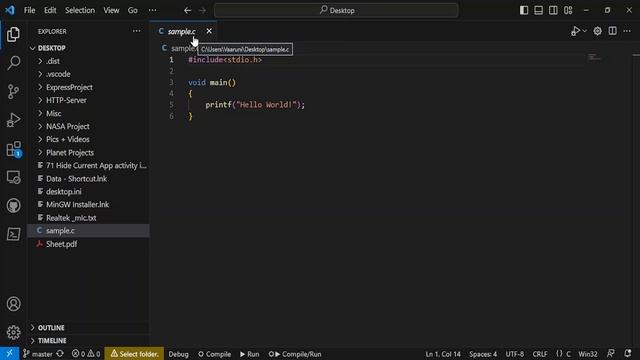The image size is (640, 360).
Task: Open the Remote Explorer icon
Action: (13, 178)
